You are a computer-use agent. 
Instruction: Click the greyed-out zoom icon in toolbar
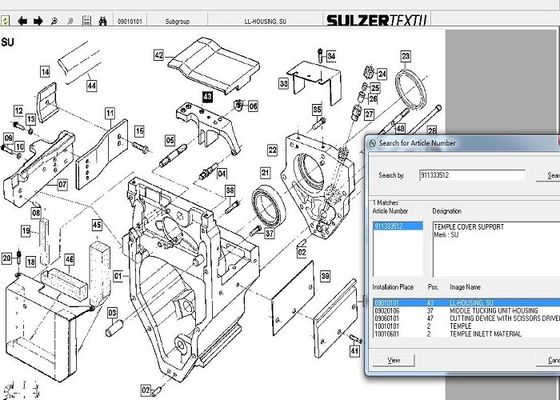point(70,21)
